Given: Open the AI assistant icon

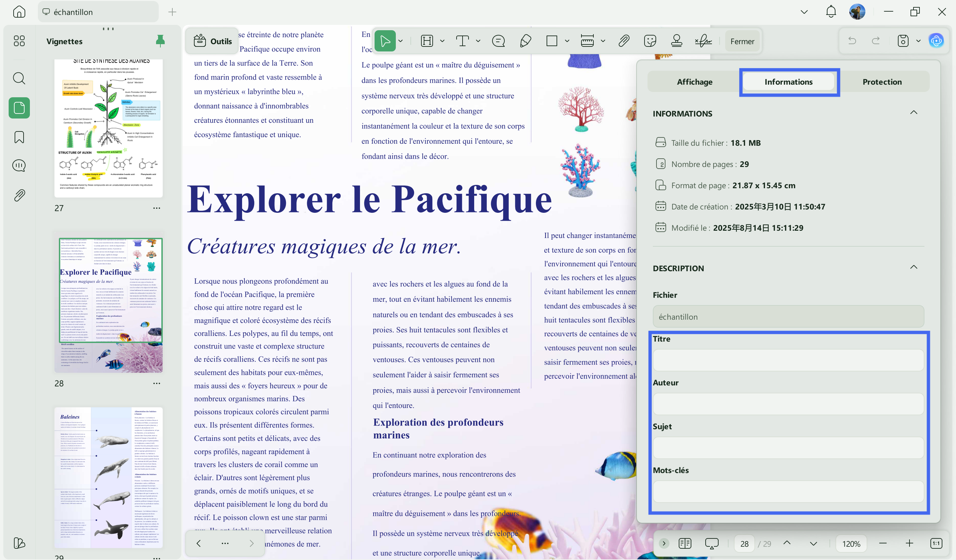Looking at the screenshot, I should click(x=936, y=40).
